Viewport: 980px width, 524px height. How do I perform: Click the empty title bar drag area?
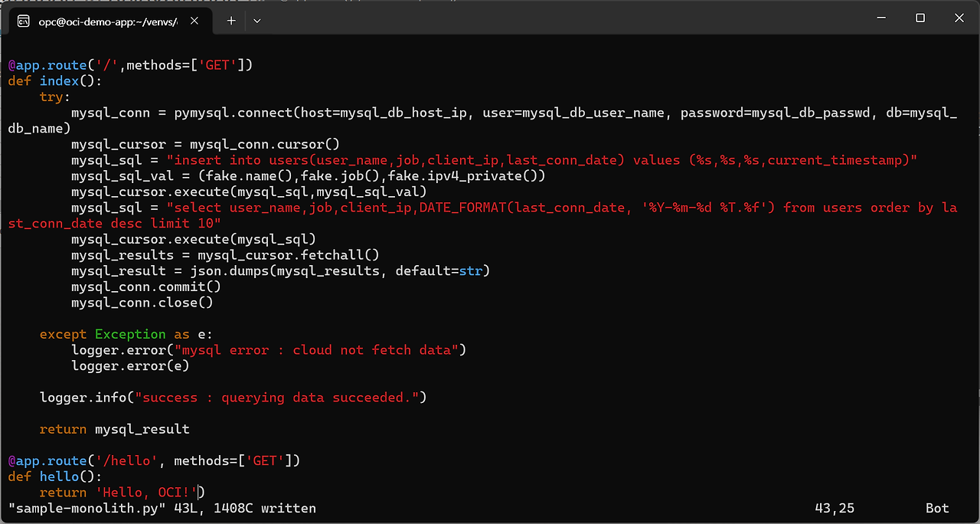pos(536,18)
